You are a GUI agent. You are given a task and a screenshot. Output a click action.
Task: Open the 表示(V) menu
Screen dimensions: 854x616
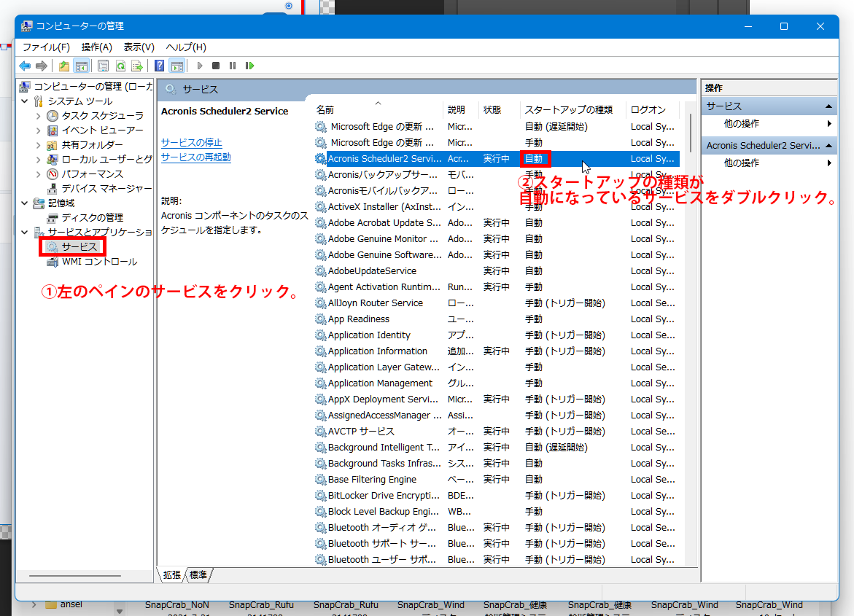click(x=139, y=47)
